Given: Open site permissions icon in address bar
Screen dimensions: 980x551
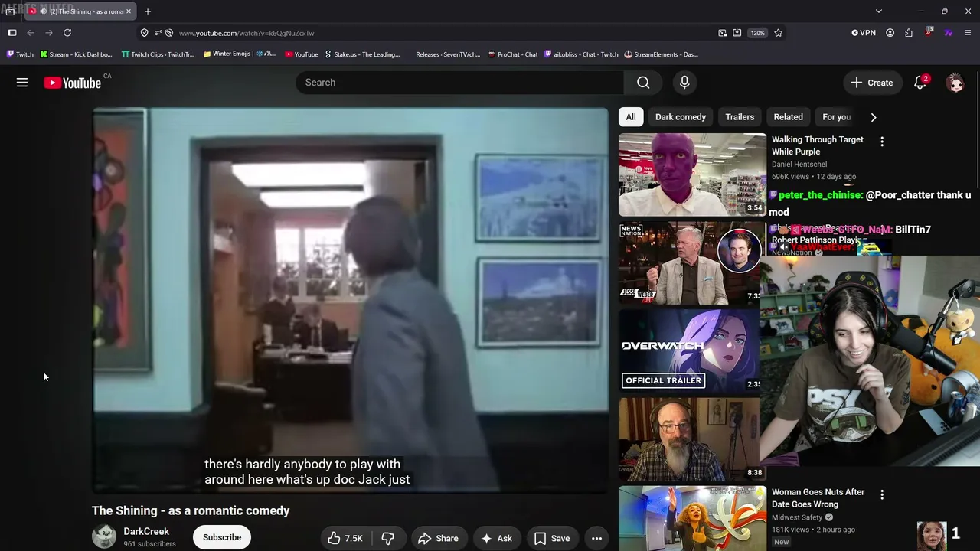Looking at the screenshot, I should 158,33.
